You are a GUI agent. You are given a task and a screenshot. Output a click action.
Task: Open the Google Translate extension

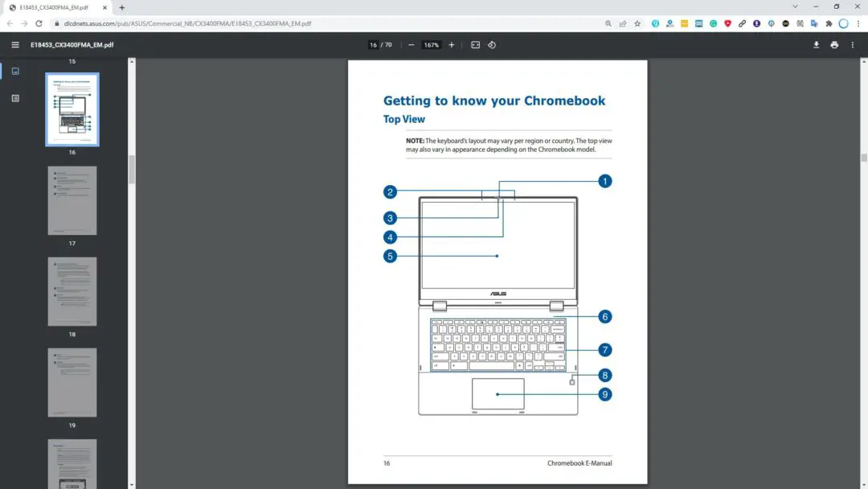click(x=814, y=24)
